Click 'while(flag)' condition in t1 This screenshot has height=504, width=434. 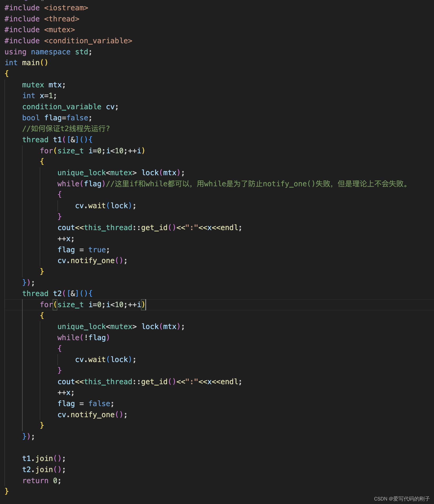tap(81, 184)
